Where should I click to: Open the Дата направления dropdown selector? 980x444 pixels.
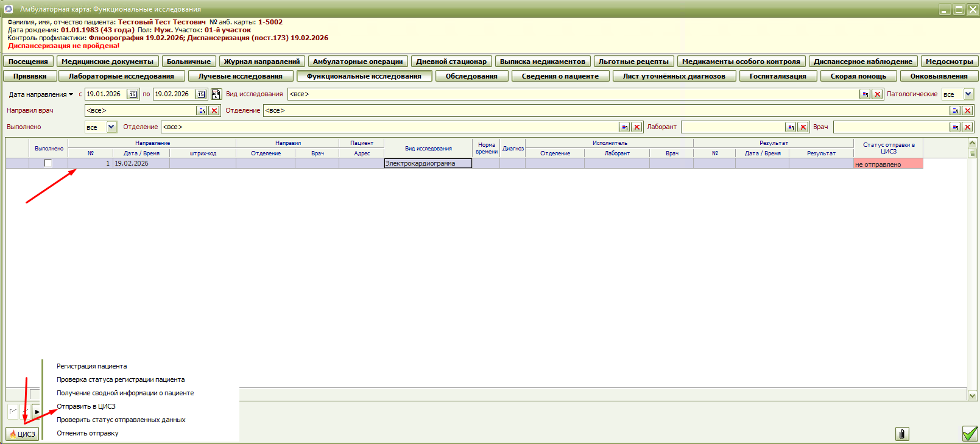click(71, 94)
